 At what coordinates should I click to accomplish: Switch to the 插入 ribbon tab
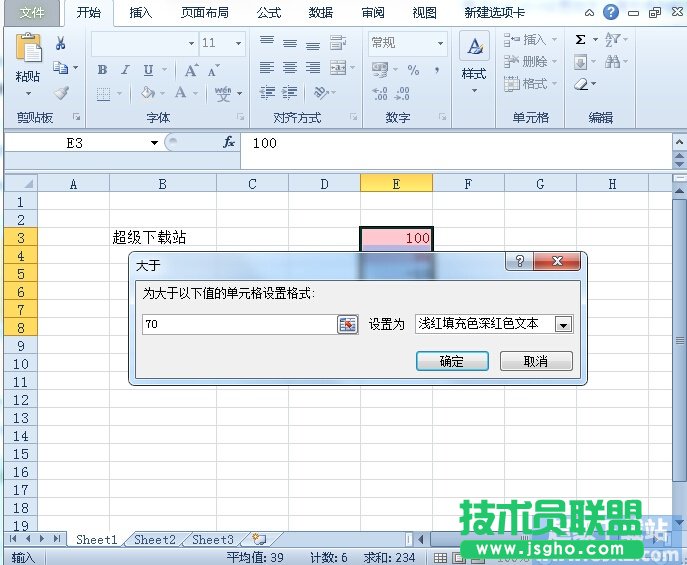[141, 13]
